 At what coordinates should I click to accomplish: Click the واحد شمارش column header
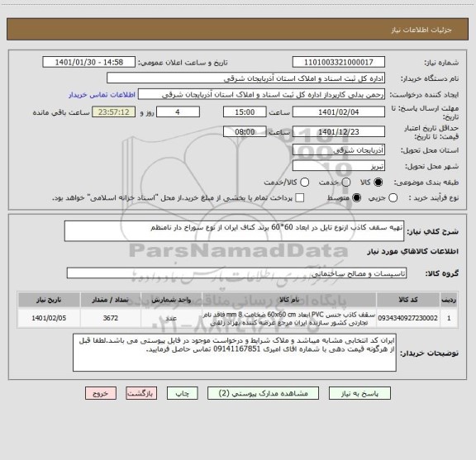click(171, 300)
